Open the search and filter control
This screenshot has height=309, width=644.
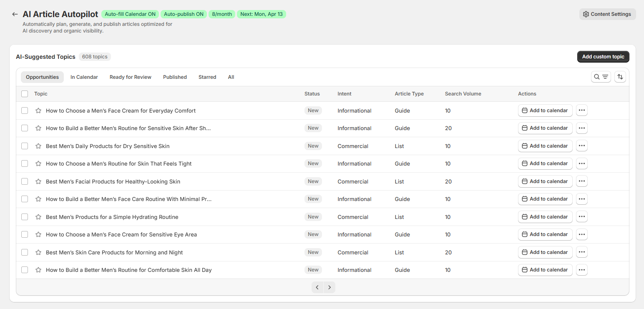pyautogui.click(x=601, y=77)
